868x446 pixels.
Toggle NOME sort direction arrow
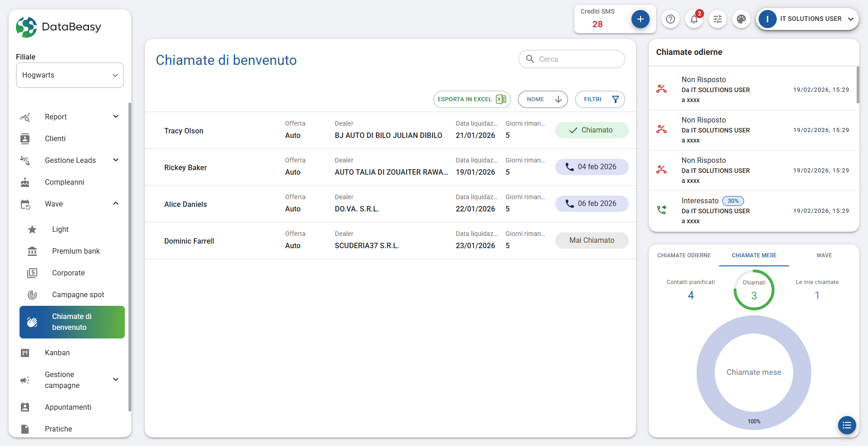(558, 99)
